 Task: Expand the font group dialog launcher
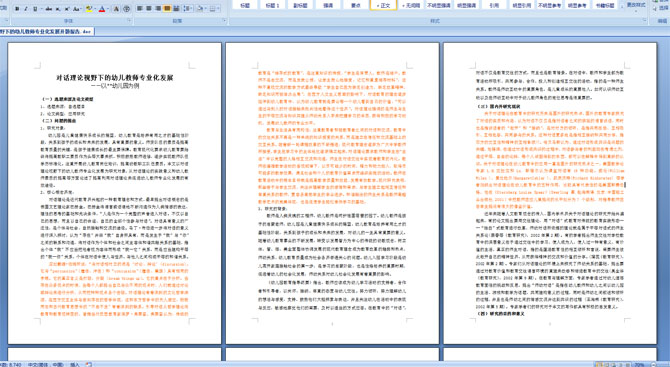(x=129, y=21)
